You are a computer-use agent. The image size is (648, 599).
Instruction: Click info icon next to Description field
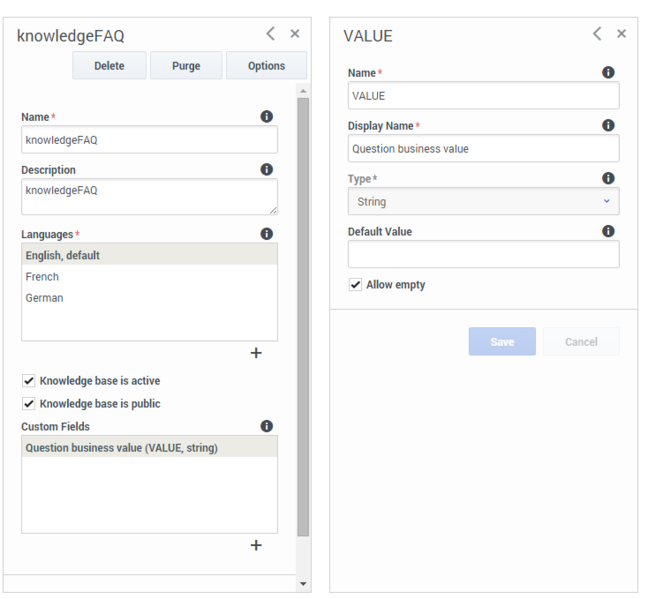click(x=266, y=170)
